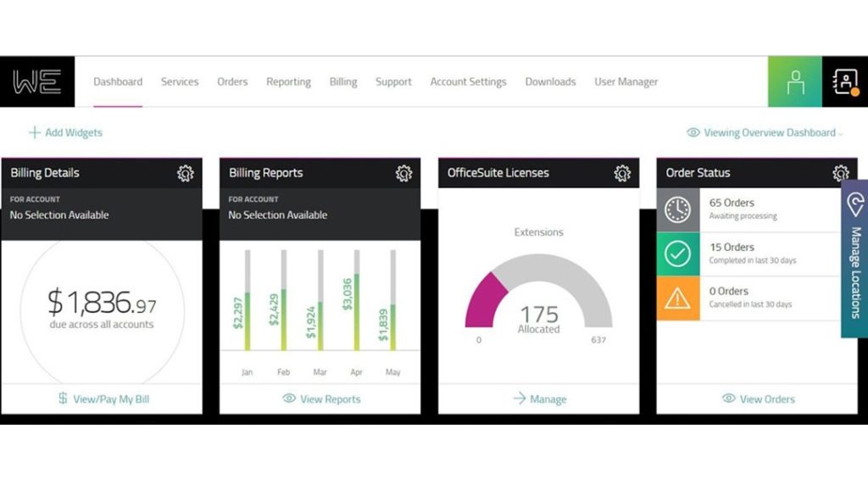The width and height of the screenshot is (868, 485).
Task: Go to the Reporting tab
Action: click(x=288, y=82)
